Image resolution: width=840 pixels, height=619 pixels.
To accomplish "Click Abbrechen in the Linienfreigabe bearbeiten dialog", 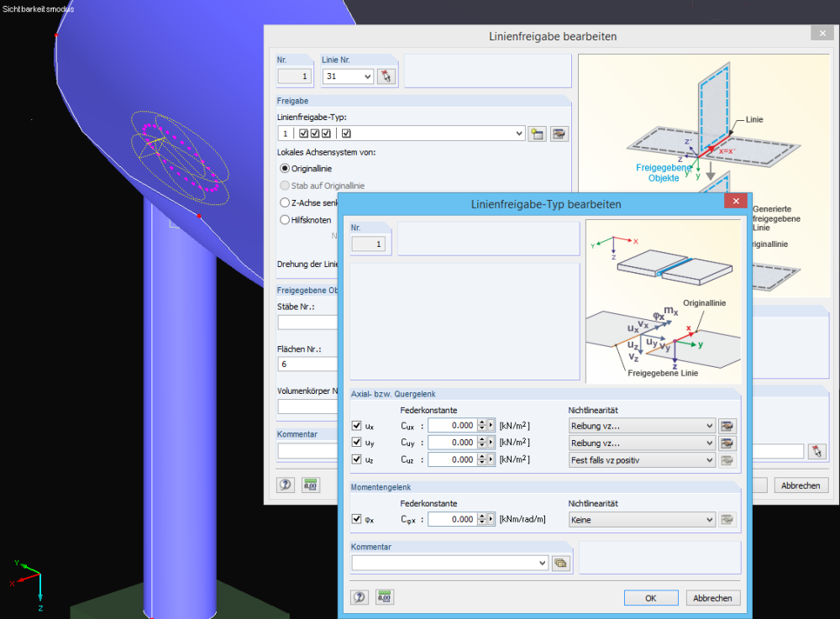I will coord(801,485).
